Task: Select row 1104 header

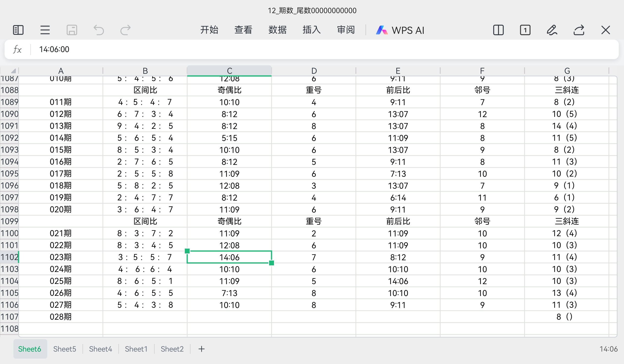Action: [x=10, y=281]
